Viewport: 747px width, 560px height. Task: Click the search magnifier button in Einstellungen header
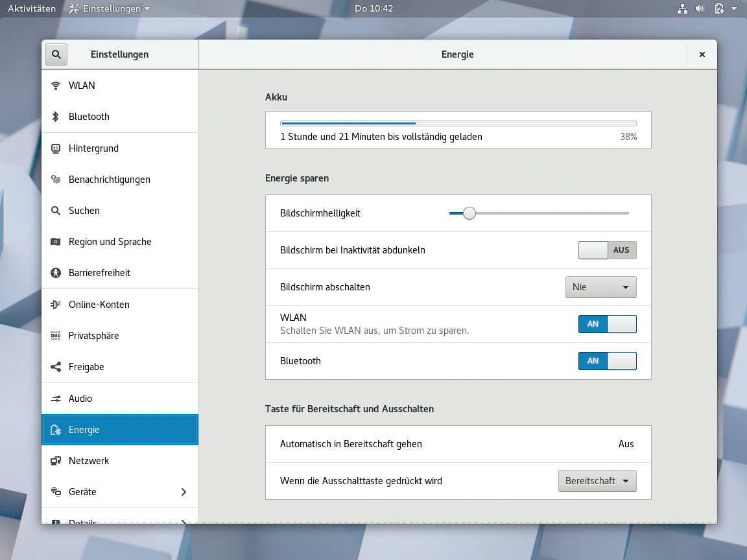[56, 54]
